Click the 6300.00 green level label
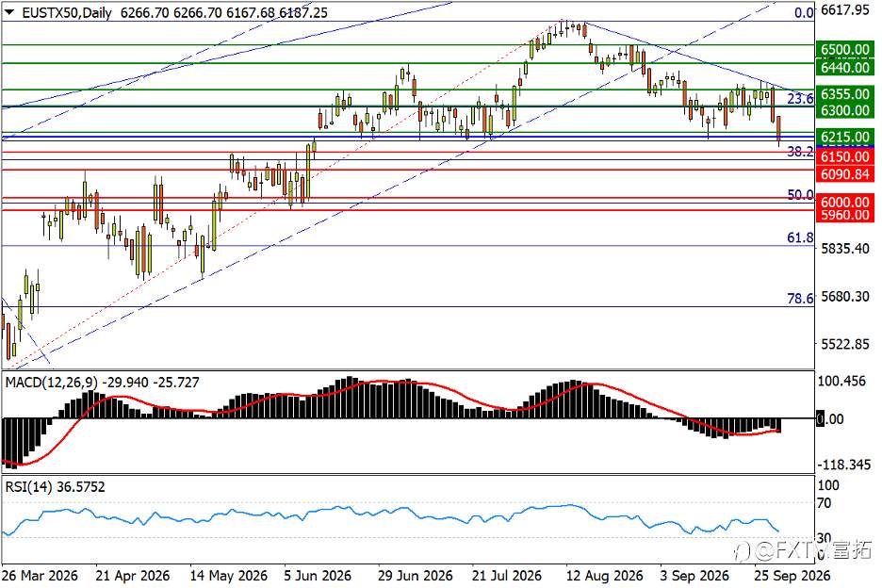The image size is (882, 588). 845,110
